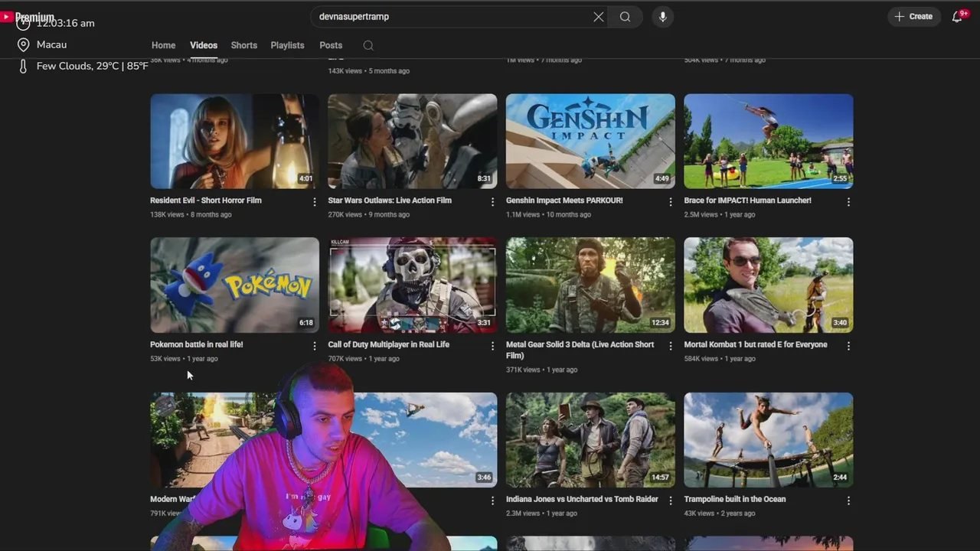This screenshot has width=980, height=551.
Task: Start voice search with the microphone icon
Action: (663, 17)
